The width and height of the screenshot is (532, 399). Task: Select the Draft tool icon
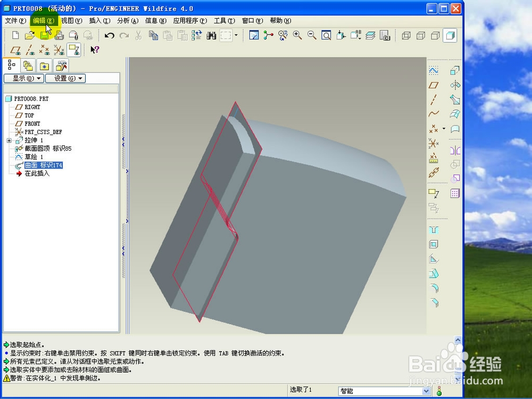tap(434, 273)
